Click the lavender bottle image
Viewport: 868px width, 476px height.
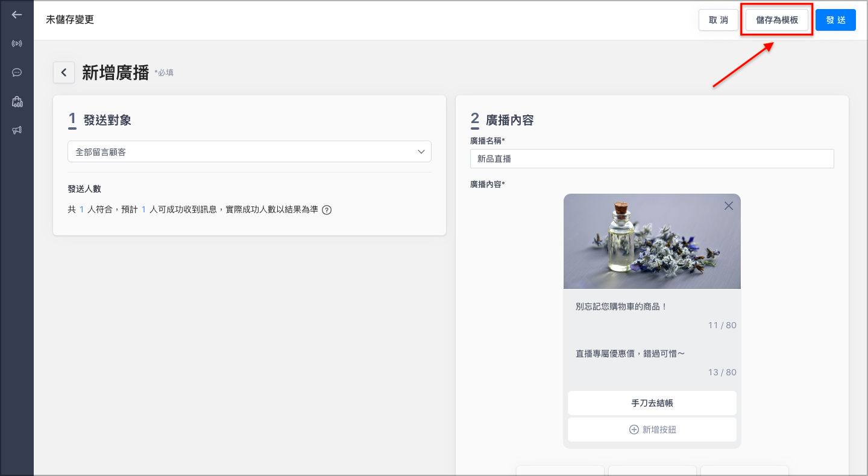pyautogui.click(x=652, y=241)
